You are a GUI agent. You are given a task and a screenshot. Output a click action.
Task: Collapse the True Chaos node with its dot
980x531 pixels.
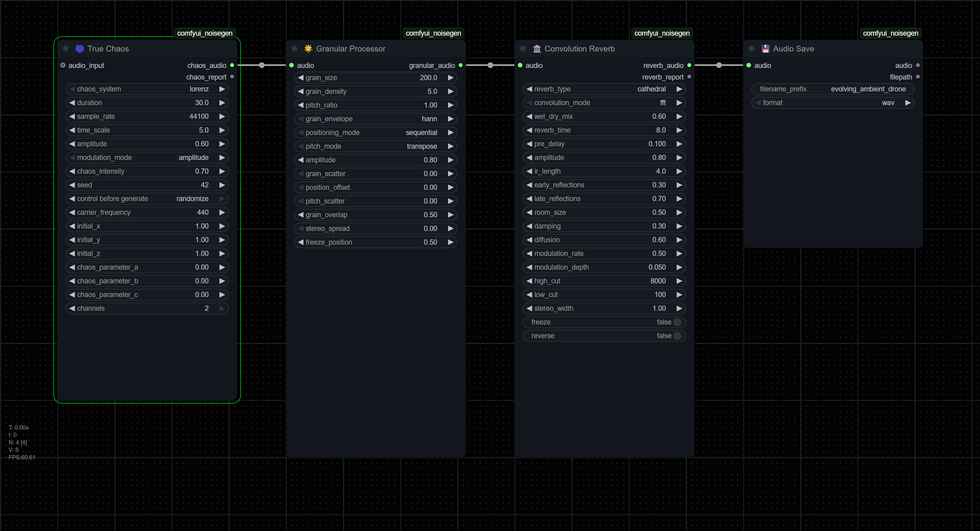point(66,49)
